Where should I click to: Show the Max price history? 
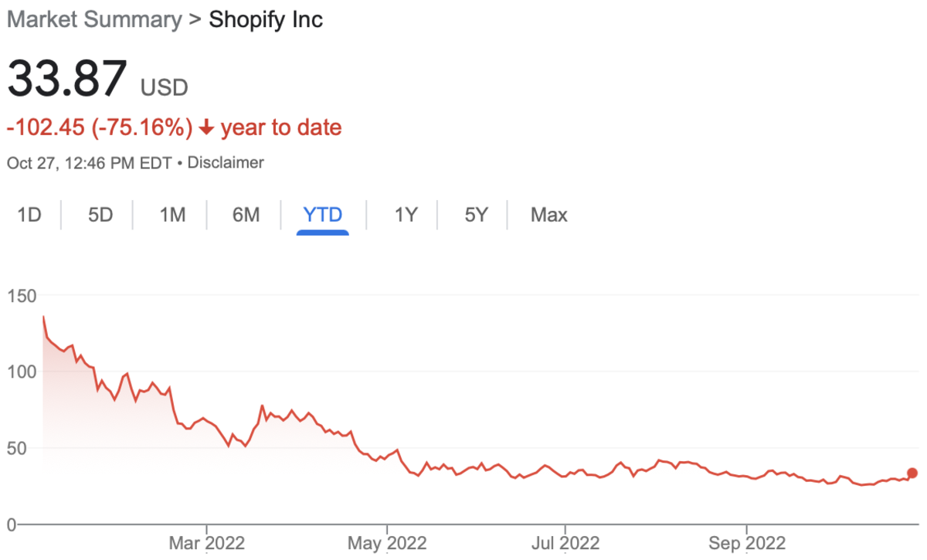[x=548, y=215]
